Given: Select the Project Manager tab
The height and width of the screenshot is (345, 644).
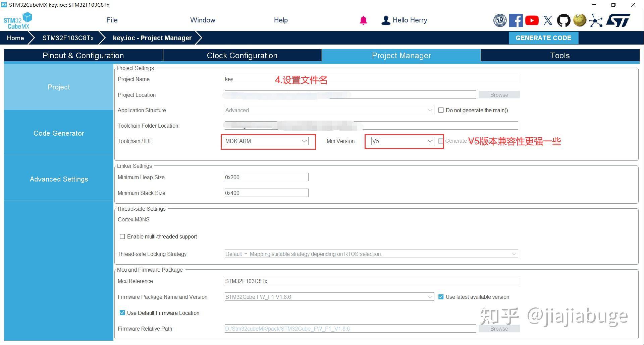Looking at the screenshot, I should tap(401, 55).
